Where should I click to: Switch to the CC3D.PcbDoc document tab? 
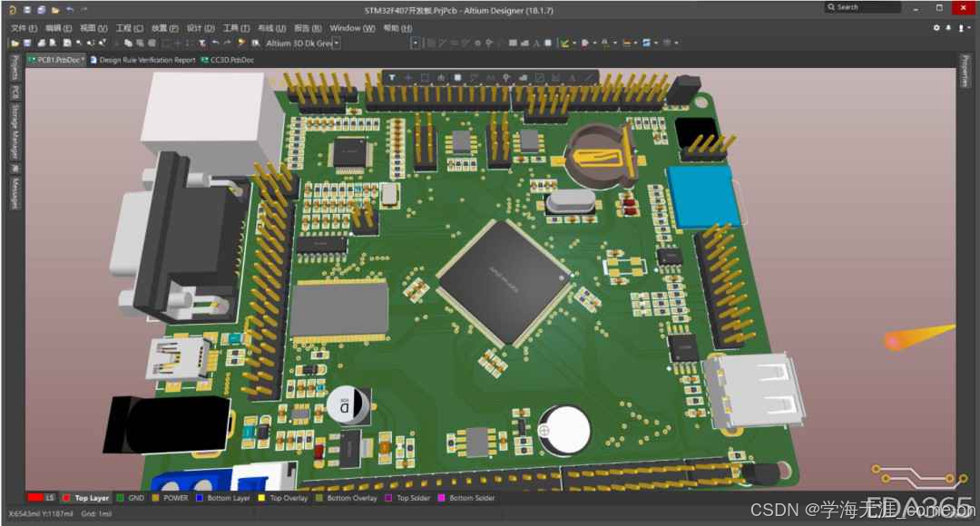[x=228, y=60]
